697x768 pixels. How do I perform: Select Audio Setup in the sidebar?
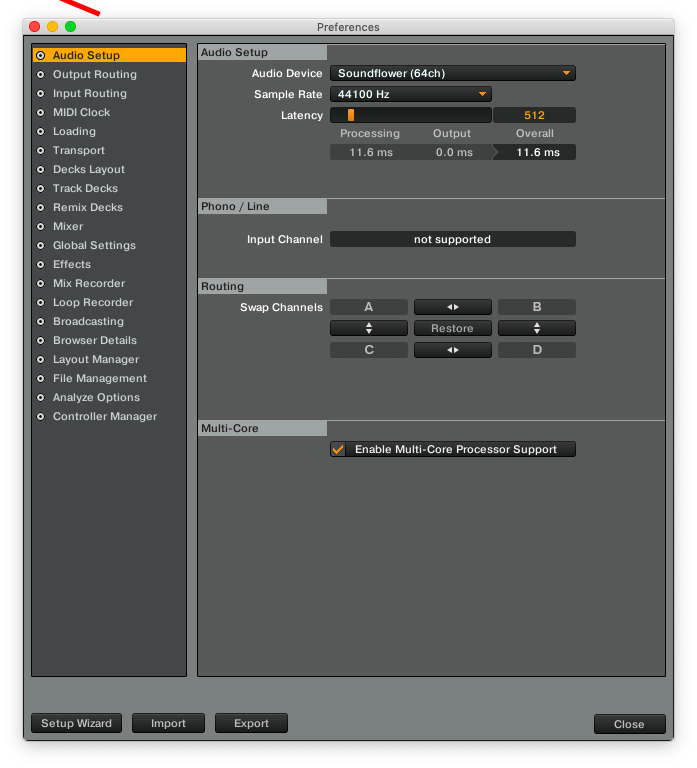(x=109, y=55)
